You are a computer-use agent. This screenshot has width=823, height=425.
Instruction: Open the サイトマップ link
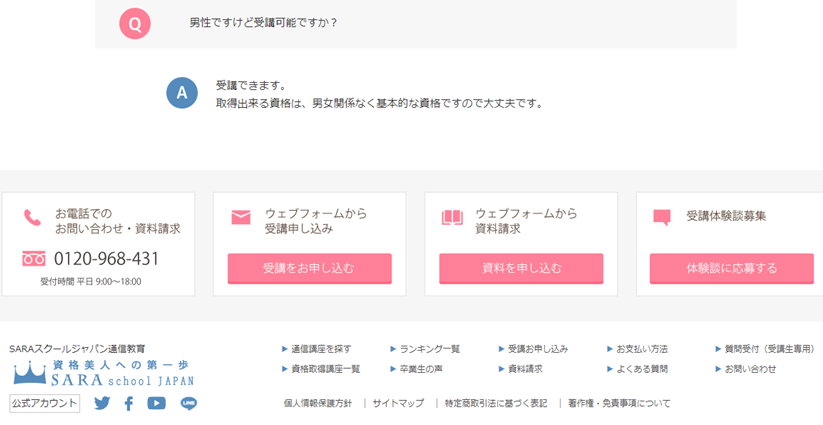(398, 403)
